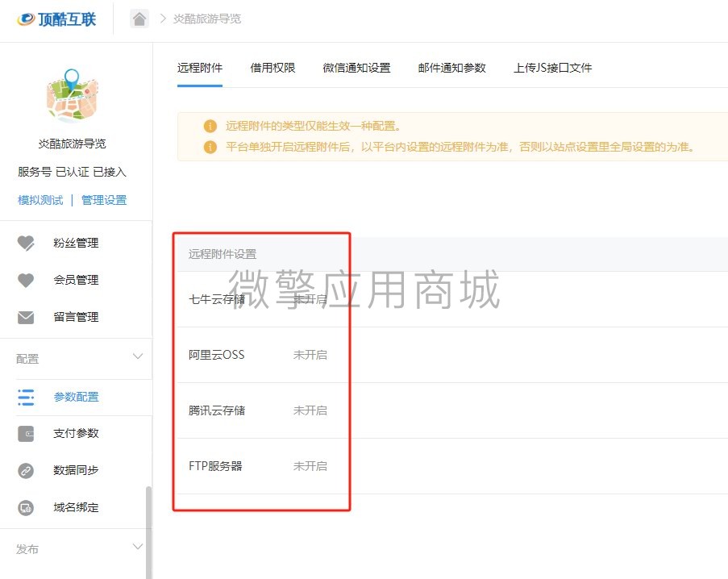Image resolution: width=728 pixels, height=579 pixels.
Task: Open the 邮件通知参数 tab
Action: tap(451, 68)
